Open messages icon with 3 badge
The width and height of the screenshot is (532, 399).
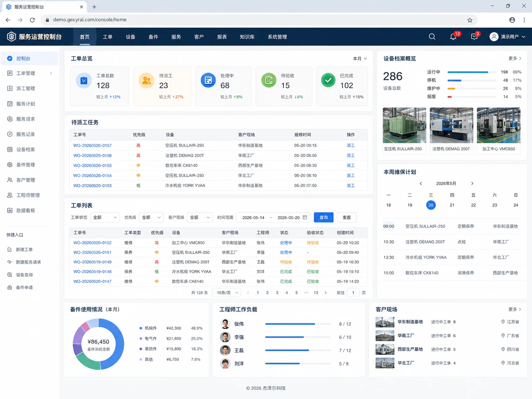474,37
